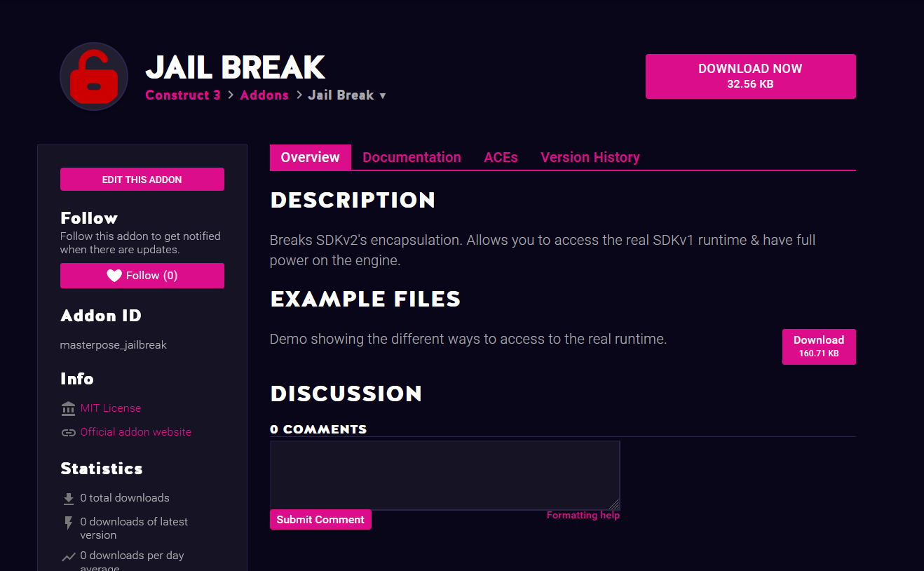The image size is (924, 571).
Task: Click the heart icon in Follow button
Action: [x=114, y=276]
